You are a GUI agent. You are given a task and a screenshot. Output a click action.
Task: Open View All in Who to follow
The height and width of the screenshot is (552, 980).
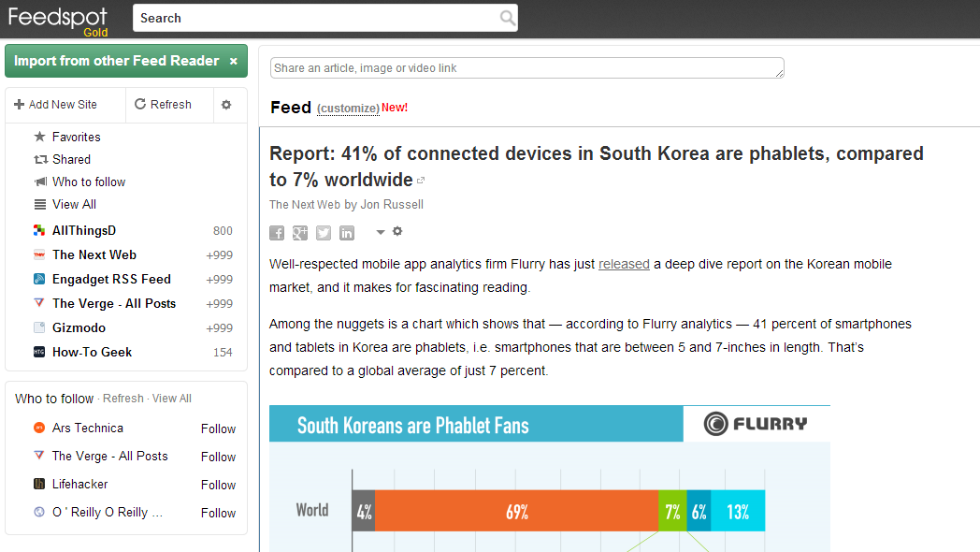(171, 398)
